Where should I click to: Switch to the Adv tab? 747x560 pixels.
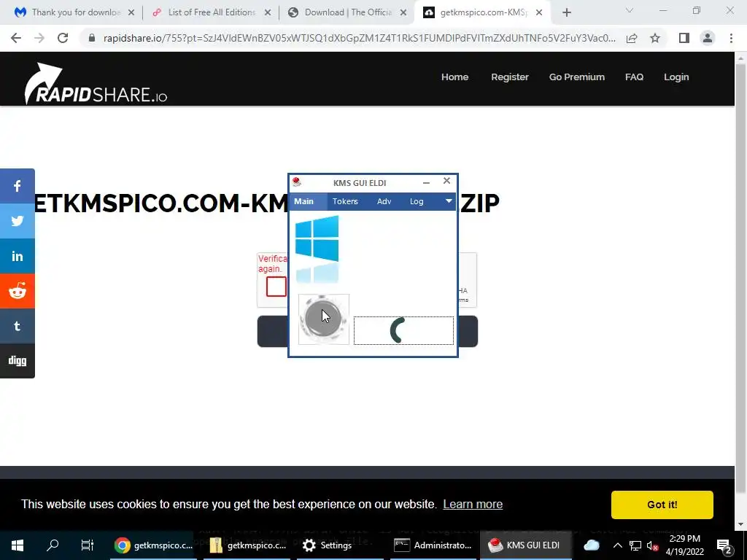coord(384,201)
